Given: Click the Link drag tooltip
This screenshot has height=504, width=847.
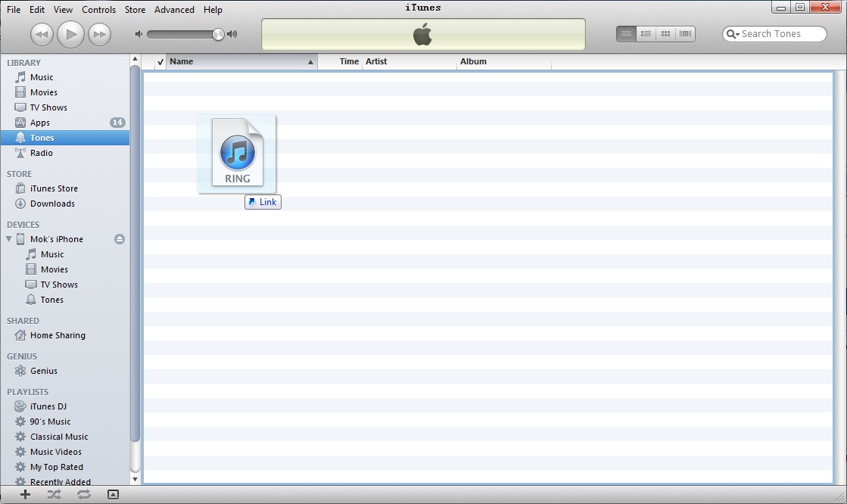Looking at the screenshot, I should [x=263, y=202].
